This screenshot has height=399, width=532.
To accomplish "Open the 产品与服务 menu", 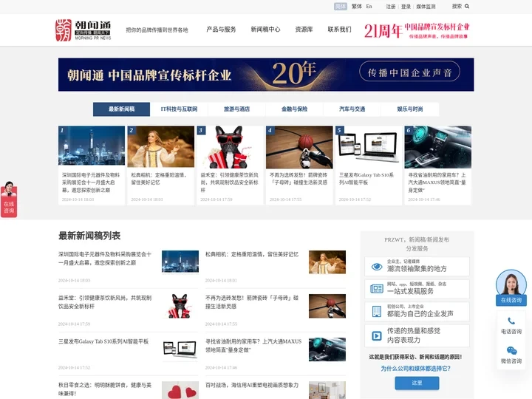I will pyautogui.click(x=221, y=30).
